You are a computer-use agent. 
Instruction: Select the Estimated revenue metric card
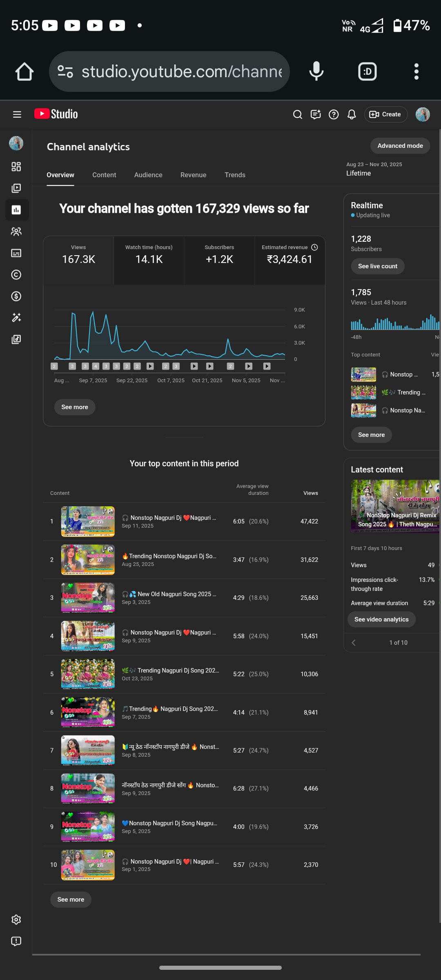pos(290,255)
